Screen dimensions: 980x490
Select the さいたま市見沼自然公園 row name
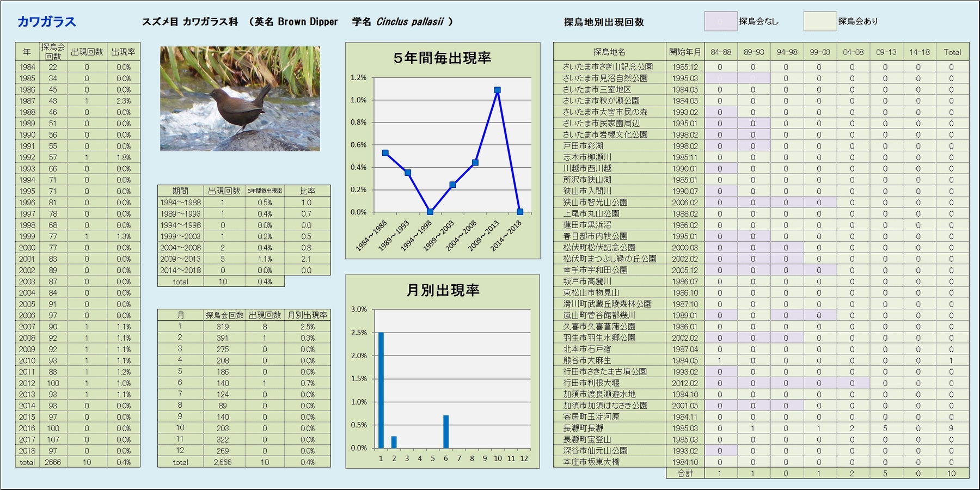[x=605, y=78]
